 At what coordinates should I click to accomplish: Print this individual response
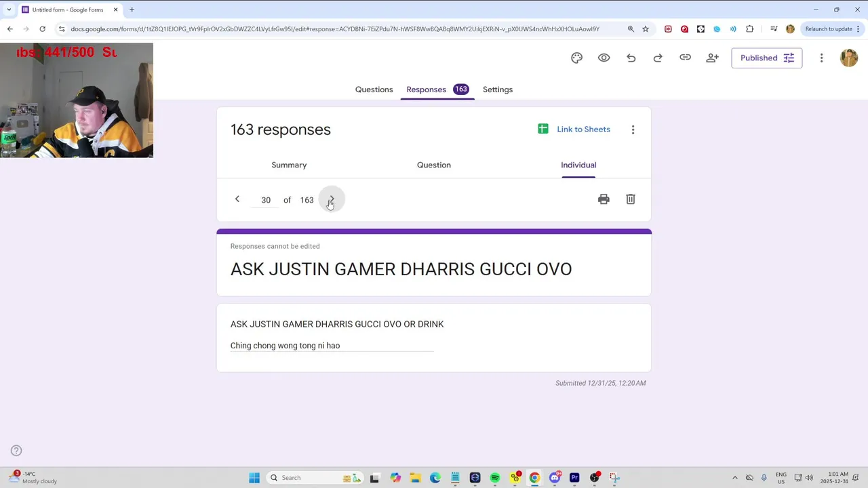click(x=604, y=199)
